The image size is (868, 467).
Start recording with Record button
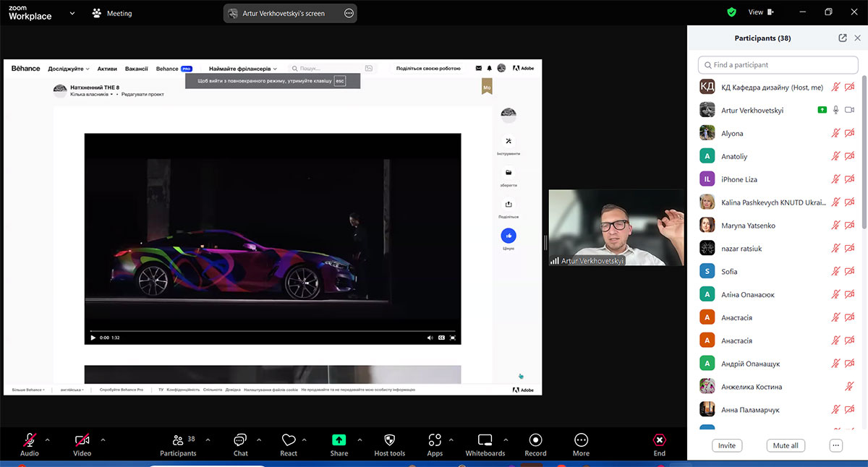[535, 443]
